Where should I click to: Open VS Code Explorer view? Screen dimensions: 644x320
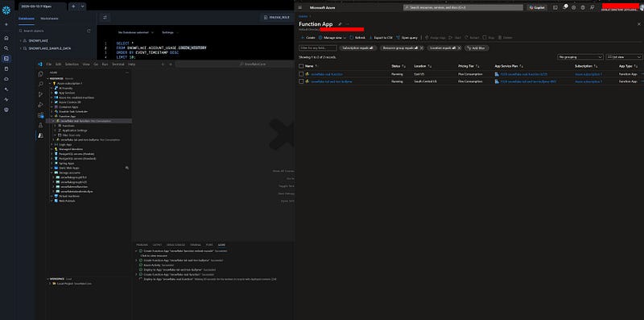click(x=40, y=74)
